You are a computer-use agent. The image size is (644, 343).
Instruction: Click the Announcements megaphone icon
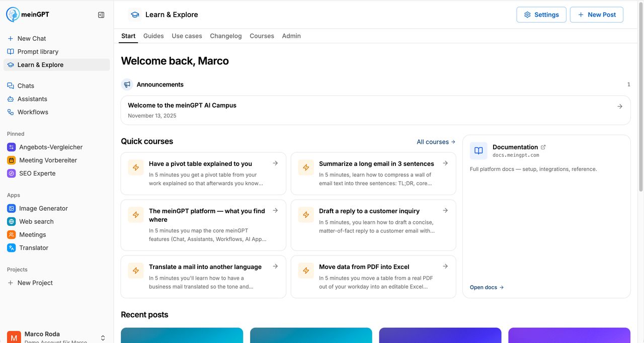(x=127, y=84)
